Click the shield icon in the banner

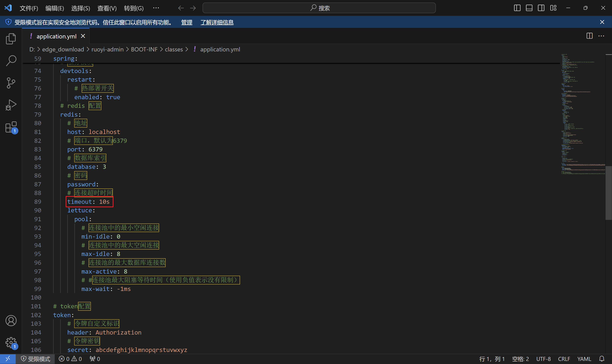tap(8, 22)
